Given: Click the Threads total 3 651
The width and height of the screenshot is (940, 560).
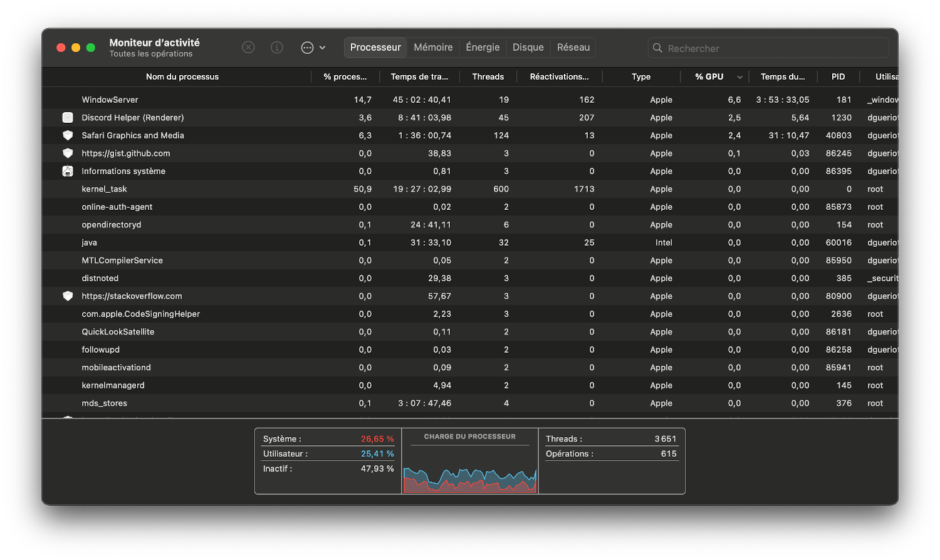Looking at the screenshot, I should point(666,439).
